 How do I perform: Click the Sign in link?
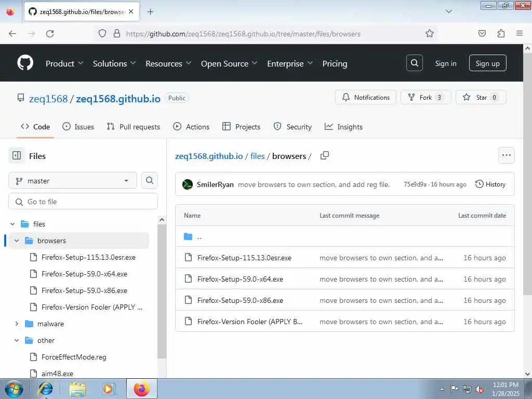tap(445, 63)
